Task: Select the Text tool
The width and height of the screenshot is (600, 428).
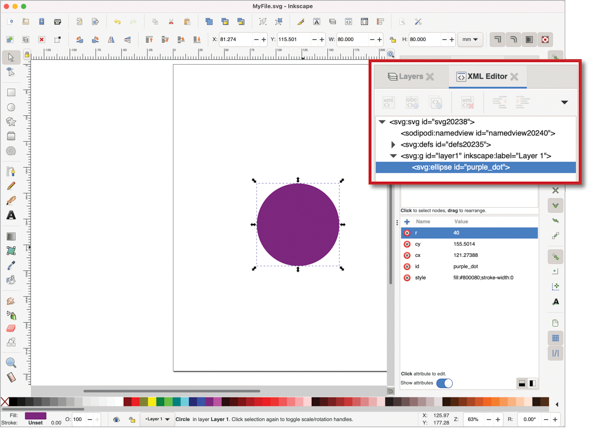Action: (x=11, y=215)
